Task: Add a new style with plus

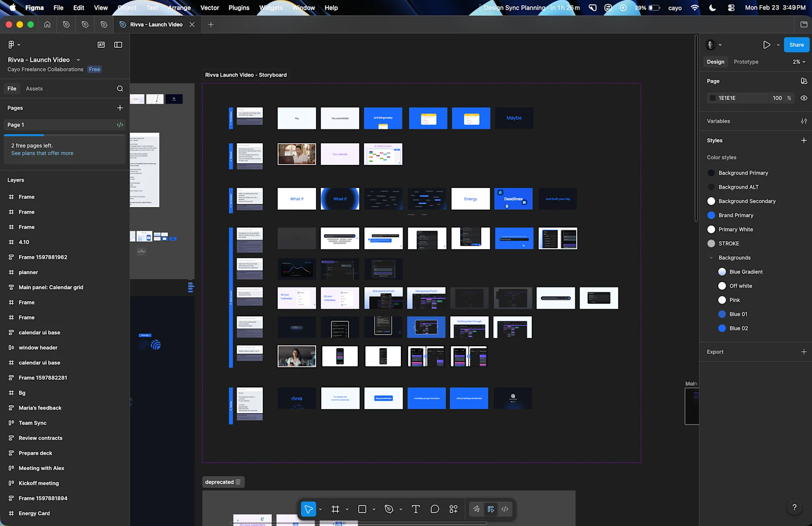Action: tap(804, 140)
